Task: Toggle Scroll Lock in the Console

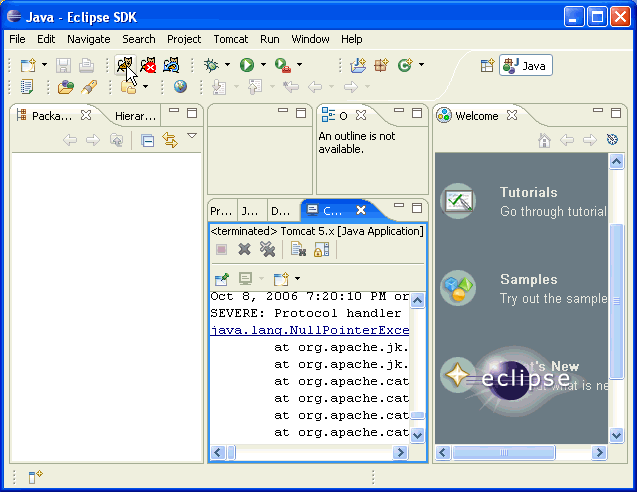Action: click(x=321, y=249)
